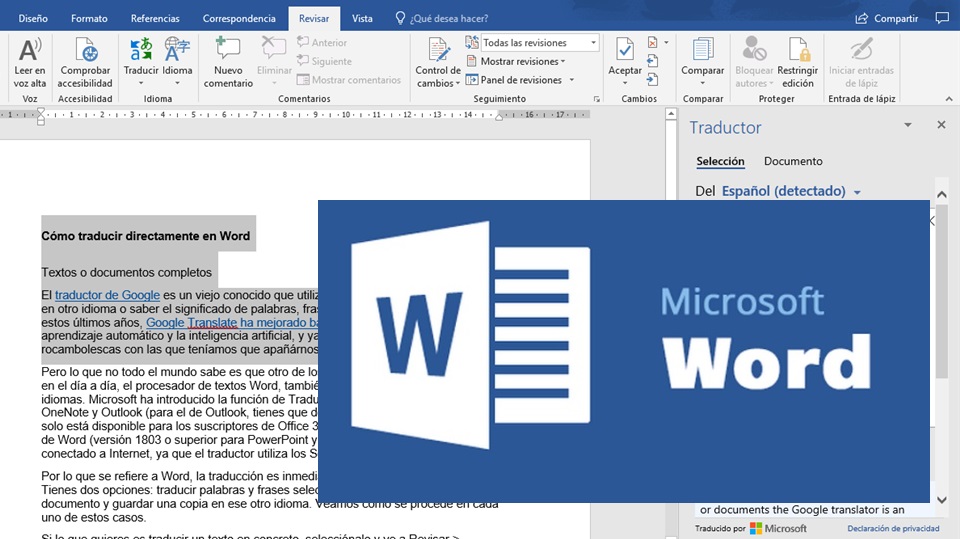This screenshot has width=960, height=539.
Task: Click the left indent marker on ruler
Action: [x=40, y=116]
